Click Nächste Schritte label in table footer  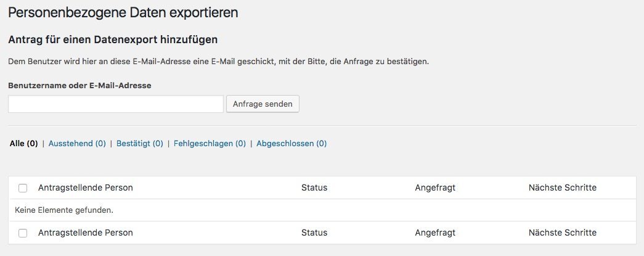562,233
